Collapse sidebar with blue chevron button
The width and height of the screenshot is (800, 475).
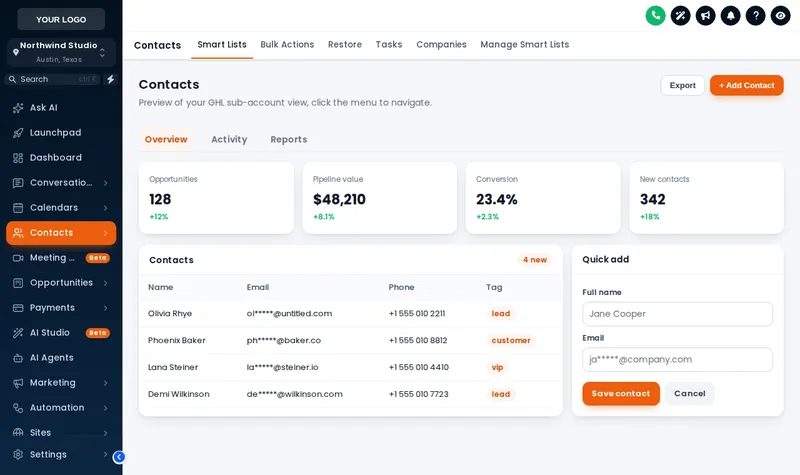click(119, 457)
